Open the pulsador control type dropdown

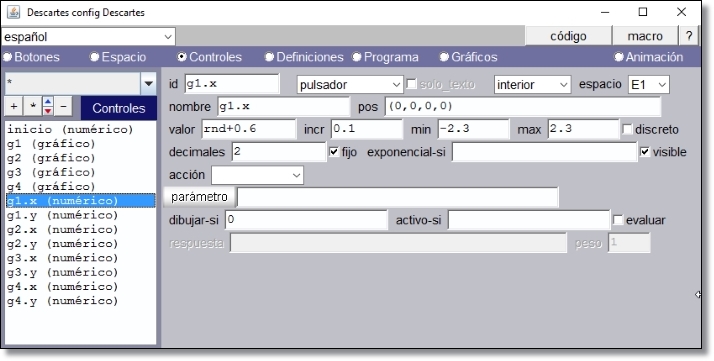pos(350,85)
